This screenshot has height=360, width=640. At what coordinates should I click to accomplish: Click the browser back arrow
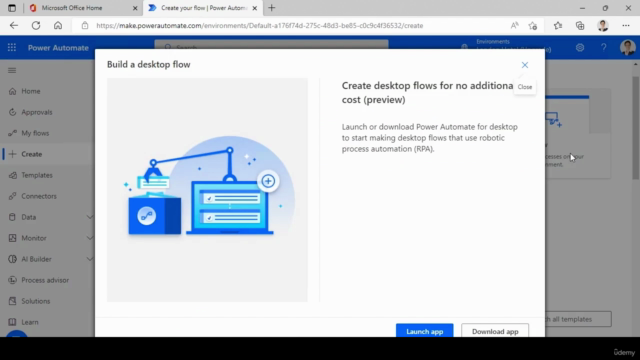tap(14, 25)
